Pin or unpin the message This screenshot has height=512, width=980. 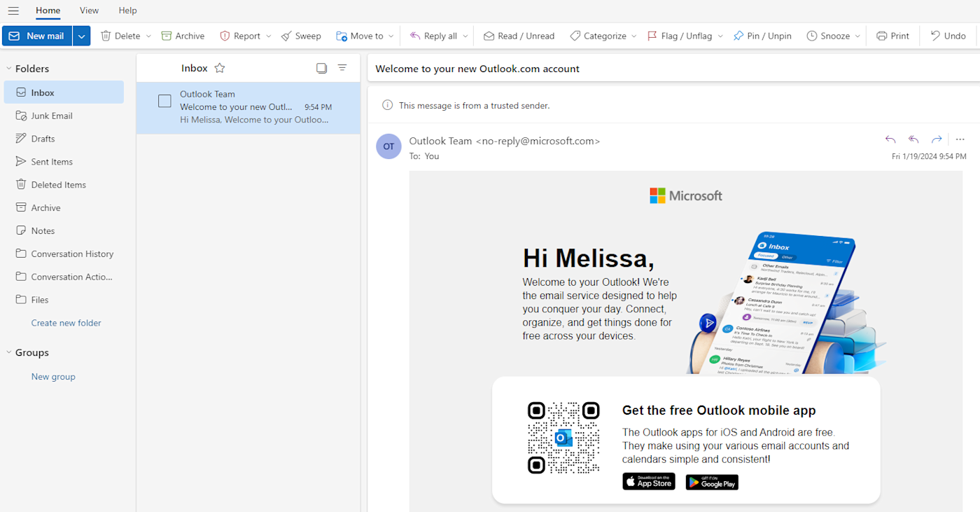(x=762, y=36)
